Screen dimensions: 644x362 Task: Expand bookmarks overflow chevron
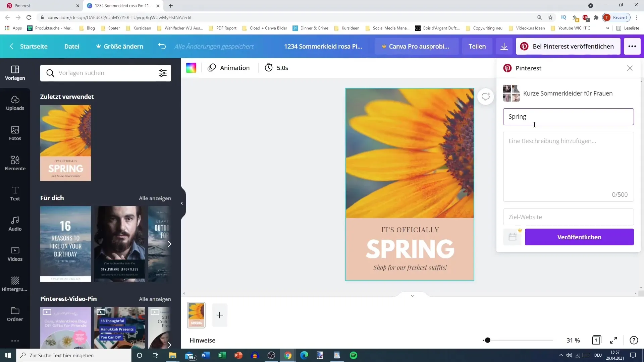pos(607,28)
